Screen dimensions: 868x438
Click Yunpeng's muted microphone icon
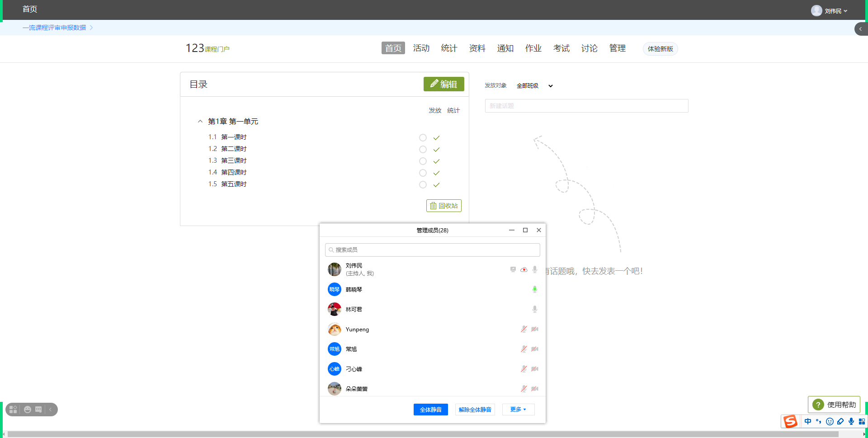pyautogui.click(x=524, y=329)
